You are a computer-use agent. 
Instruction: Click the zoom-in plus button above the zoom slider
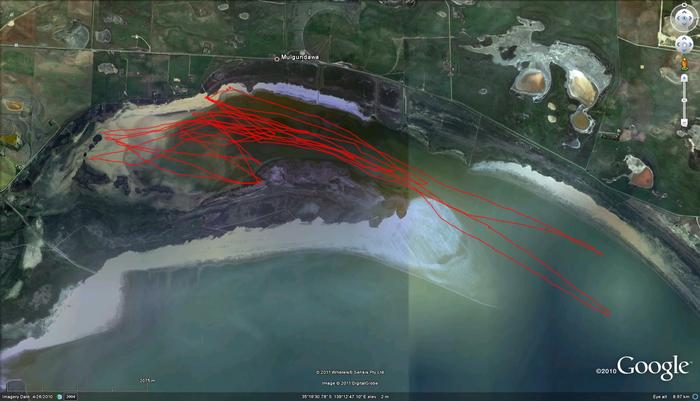[x=684, y=78]
